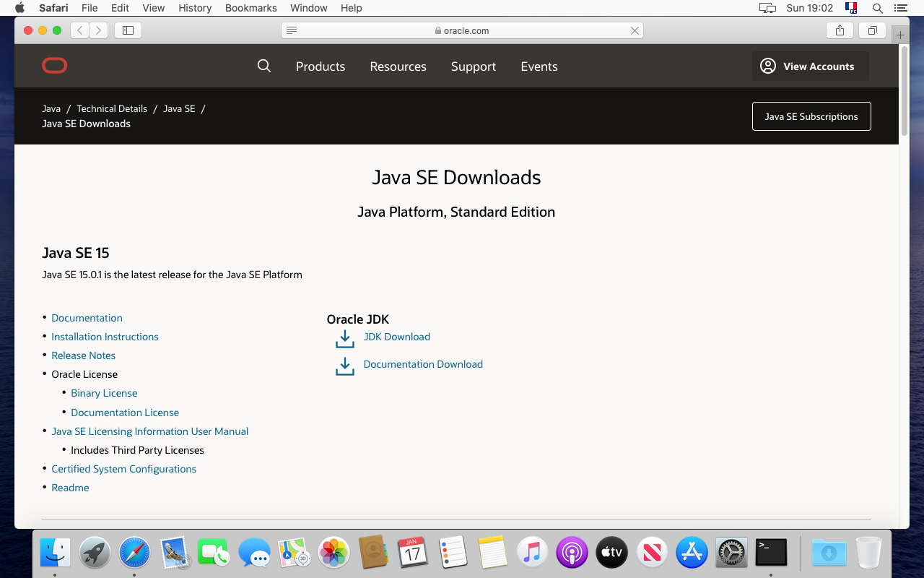
Task: Open Reminders from the Dock
Action: 453,553
